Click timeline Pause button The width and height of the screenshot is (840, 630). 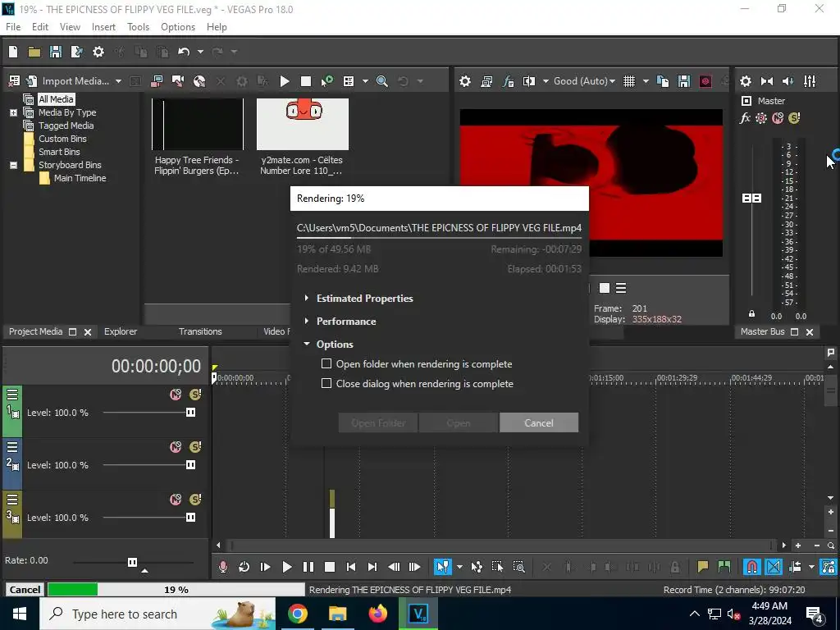308,567
